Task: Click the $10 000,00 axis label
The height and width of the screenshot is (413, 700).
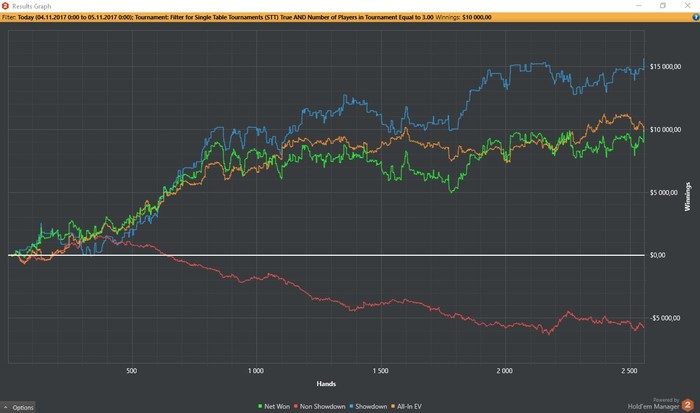Action: point(665,129)
